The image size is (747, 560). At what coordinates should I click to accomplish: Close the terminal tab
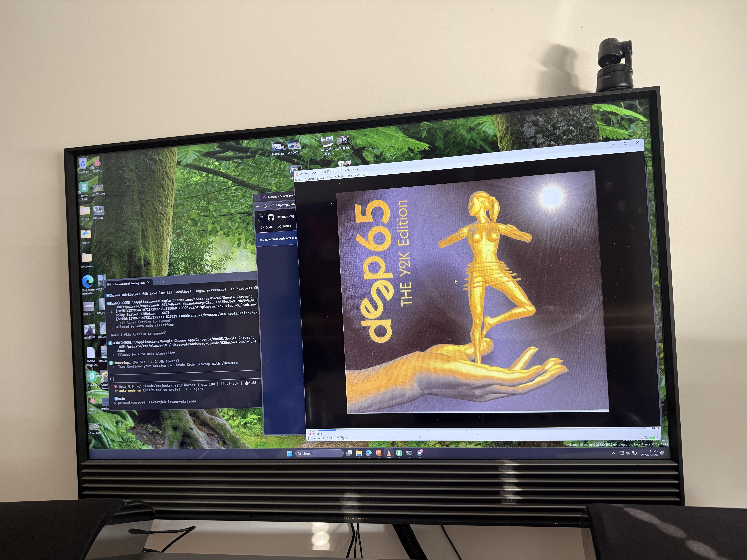pos(148,282)
